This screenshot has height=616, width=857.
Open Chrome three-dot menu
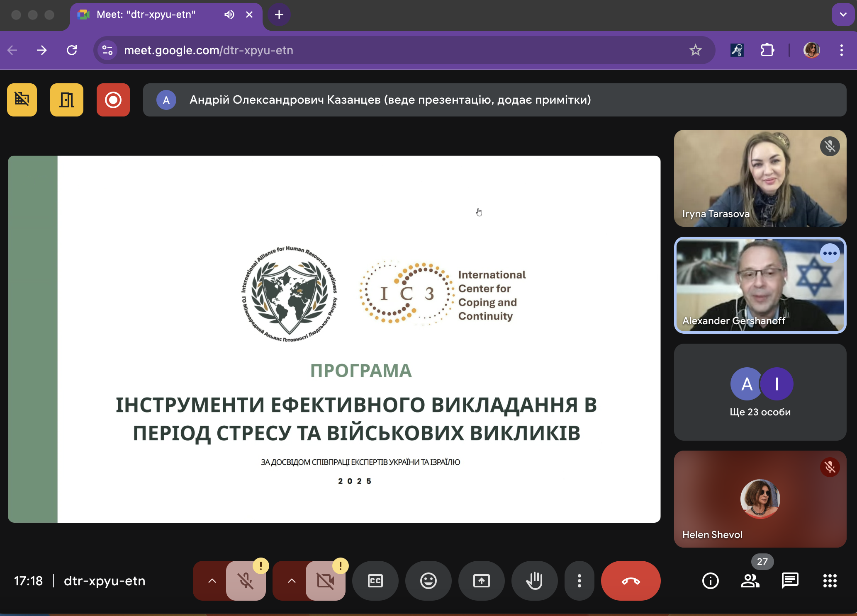(x=842, y=50)
